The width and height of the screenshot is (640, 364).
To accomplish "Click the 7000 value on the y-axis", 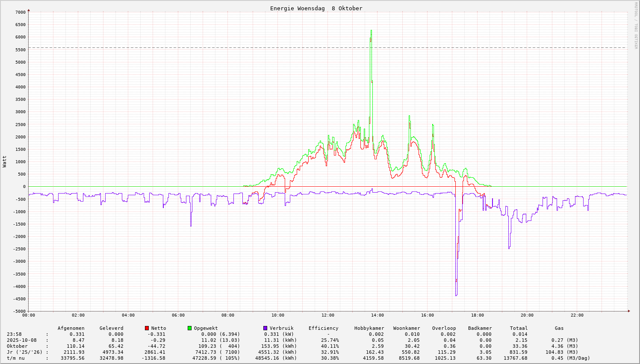I will pos(21,12).
